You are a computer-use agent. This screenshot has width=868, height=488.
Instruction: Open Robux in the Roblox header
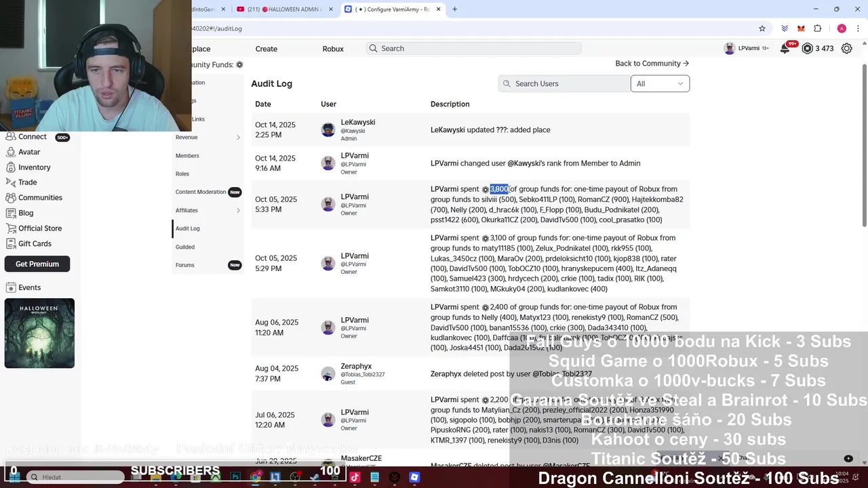333,49
